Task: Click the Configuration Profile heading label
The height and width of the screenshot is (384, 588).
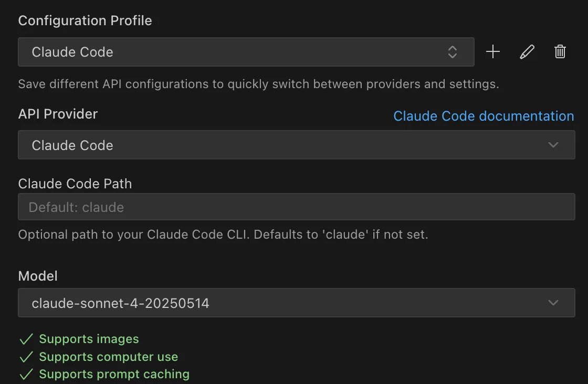Action: pyautogui.click(x=85, y=20)
